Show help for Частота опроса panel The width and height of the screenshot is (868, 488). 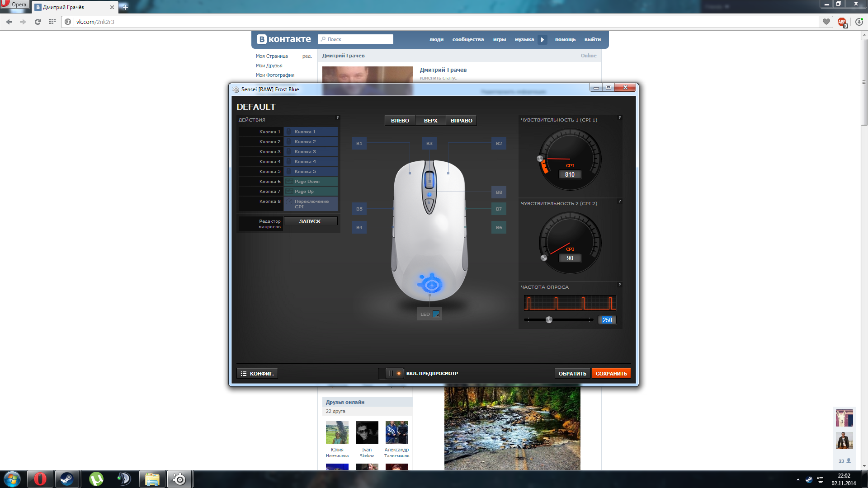(619, 285)
